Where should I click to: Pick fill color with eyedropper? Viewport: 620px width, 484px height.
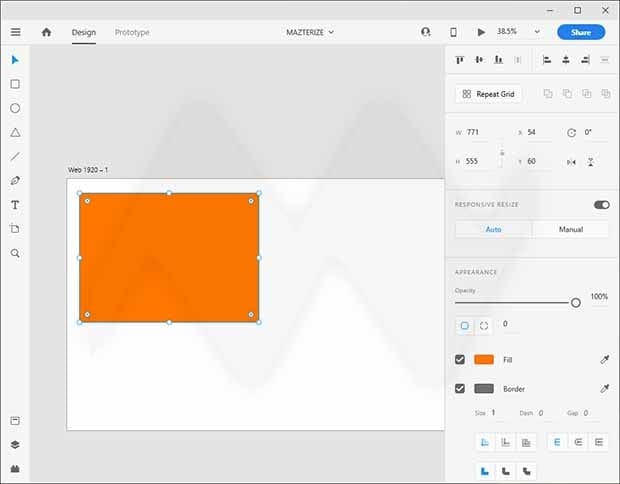pyautogui.click(x=605, y=359)
